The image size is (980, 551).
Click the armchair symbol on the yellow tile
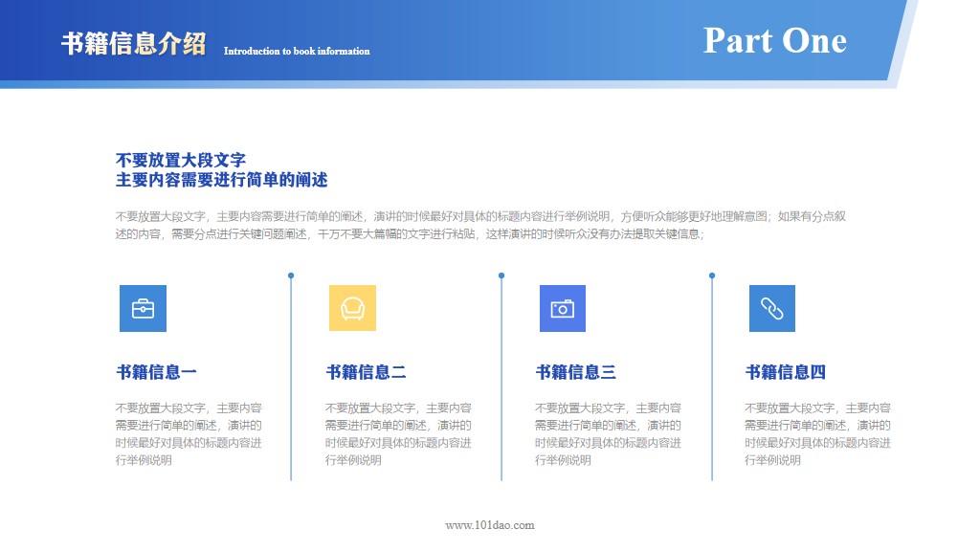(x=352, y=308)
